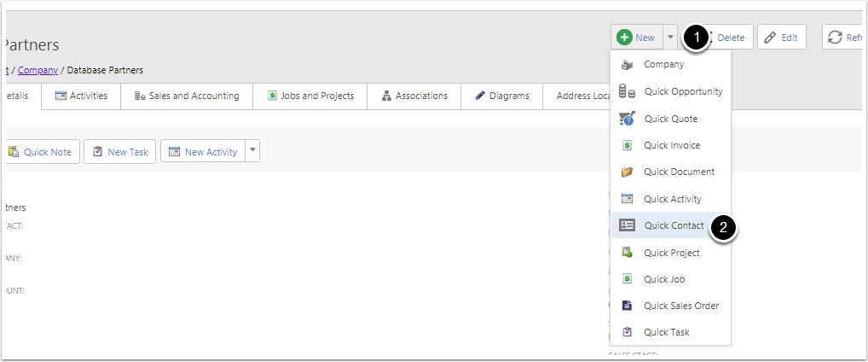Open the New Activity dropdown arrow
The image size is (868, 362).
252,151
